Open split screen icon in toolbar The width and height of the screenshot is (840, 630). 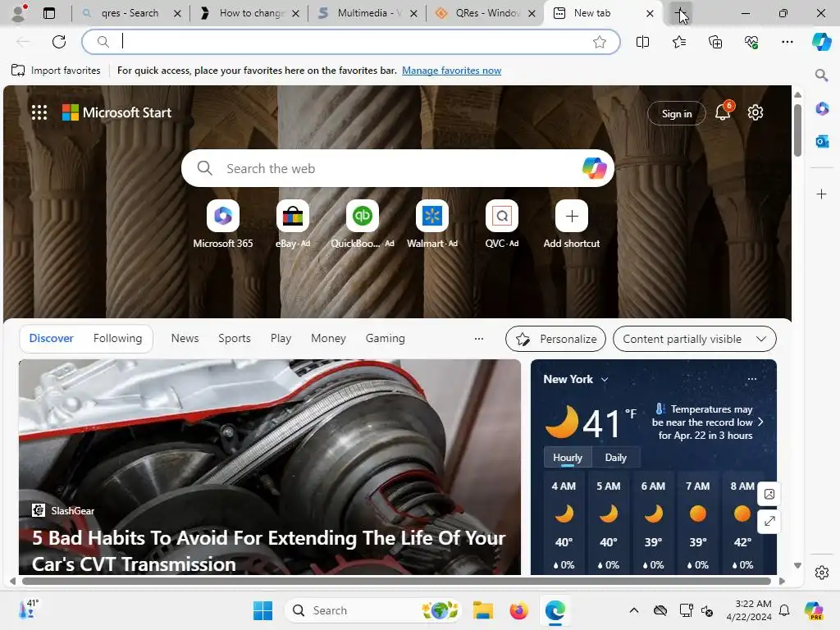click(x=642, y=42)
